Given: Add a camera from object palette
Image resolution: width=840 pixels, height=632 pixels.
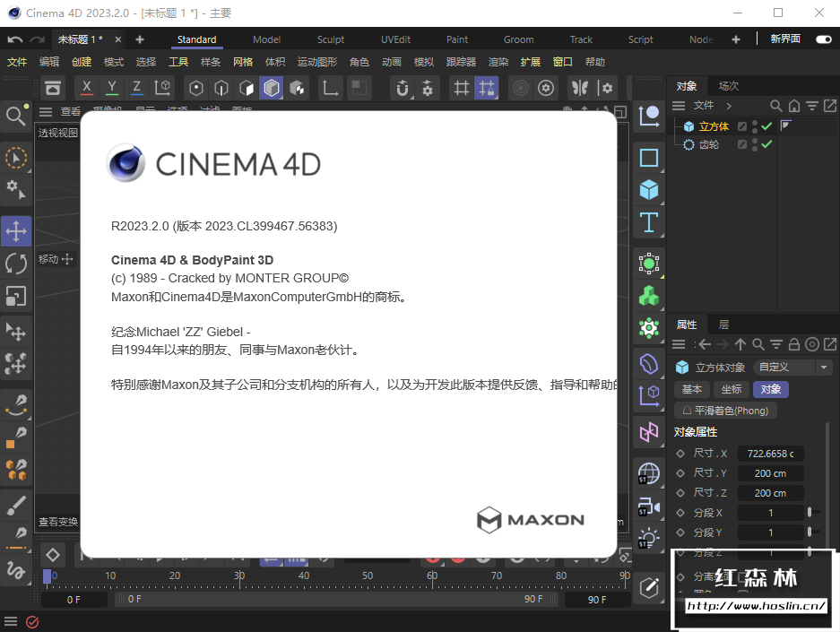Looking at the screenshot, I should [x=649, y=506].
